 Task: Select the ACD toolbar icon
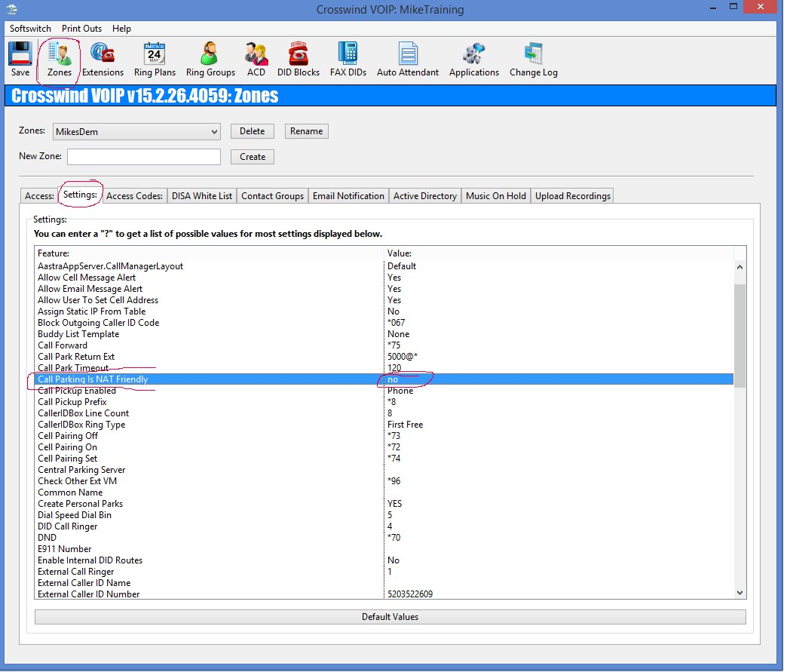click(256, 58)
